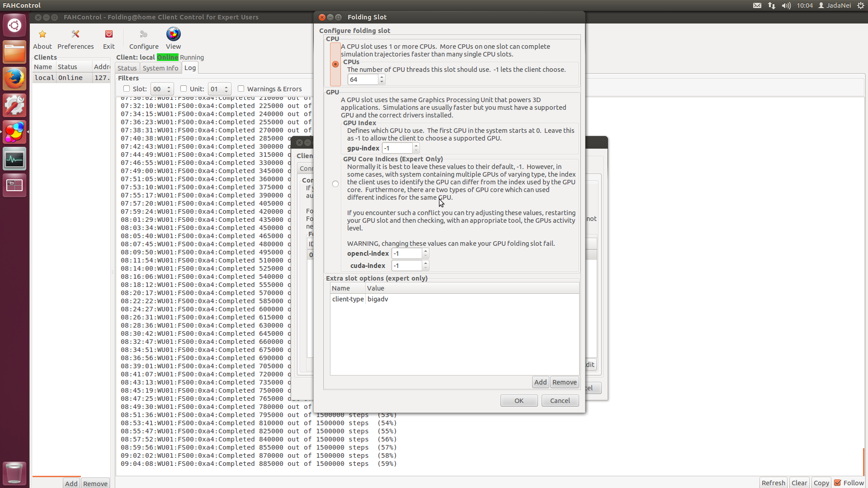Open the About toolbar icon

(x=42, y=39)
